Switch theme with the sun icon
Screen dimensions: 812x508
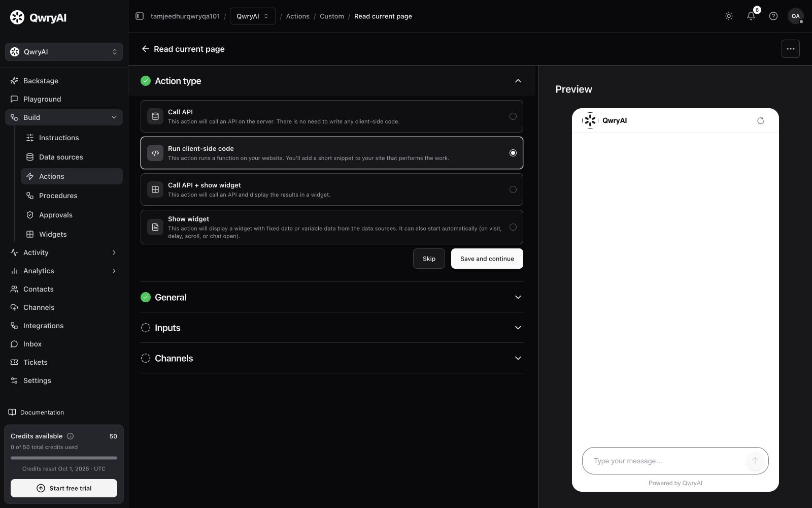(x=729, y=16)
